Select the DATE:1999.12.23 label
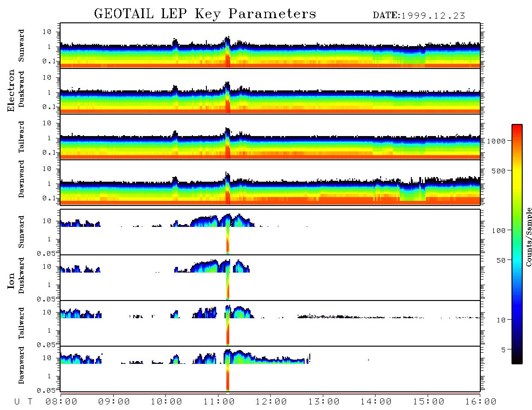Viewport: 532px width, 410px height. pos(419,15)
